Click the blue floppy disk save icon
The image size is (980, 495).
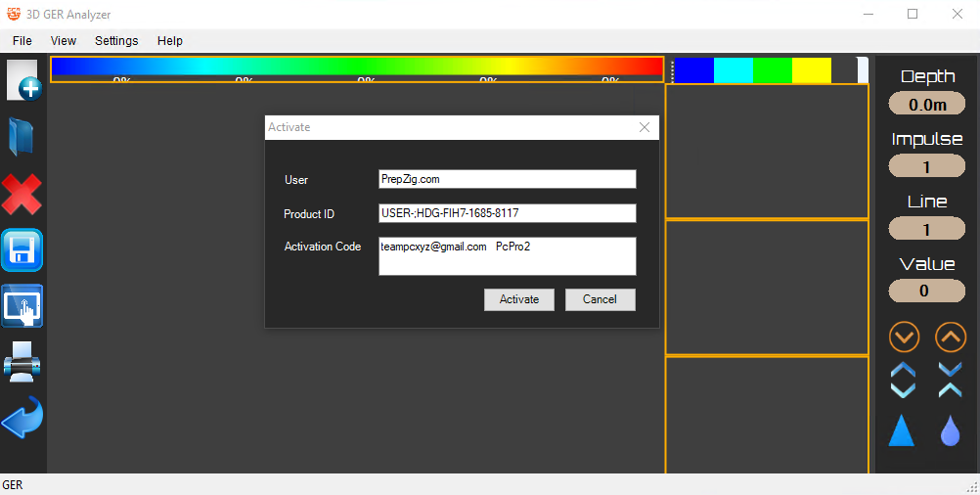coord(22,250)
